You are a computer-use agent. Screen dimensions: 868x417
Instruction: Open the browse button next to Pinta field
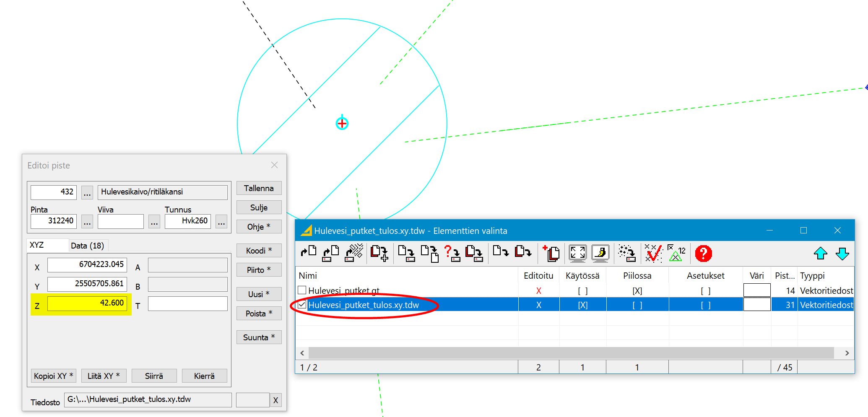coord(87,221)
